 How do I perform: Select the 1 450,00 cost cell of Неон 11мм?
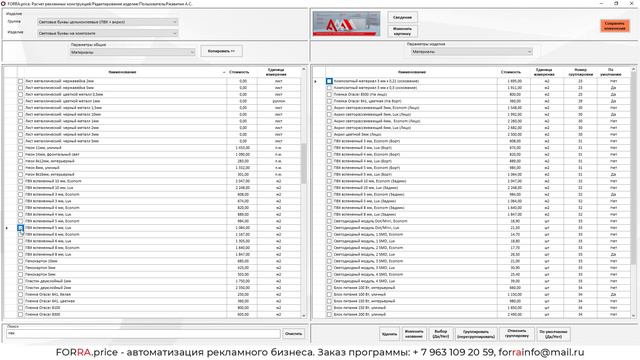(242, 148)
